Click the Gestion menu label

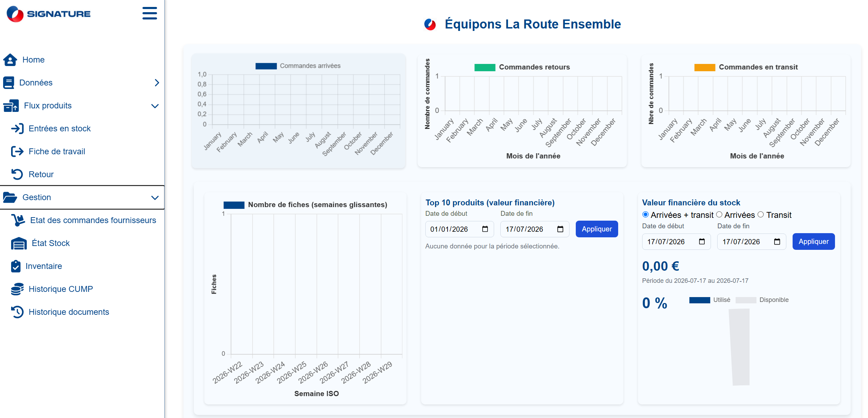(36, 197)
